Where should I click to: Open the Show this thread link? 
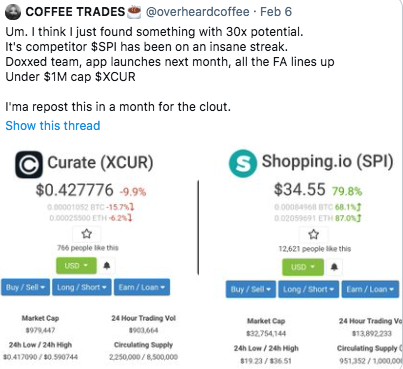[x=53, y=126]
